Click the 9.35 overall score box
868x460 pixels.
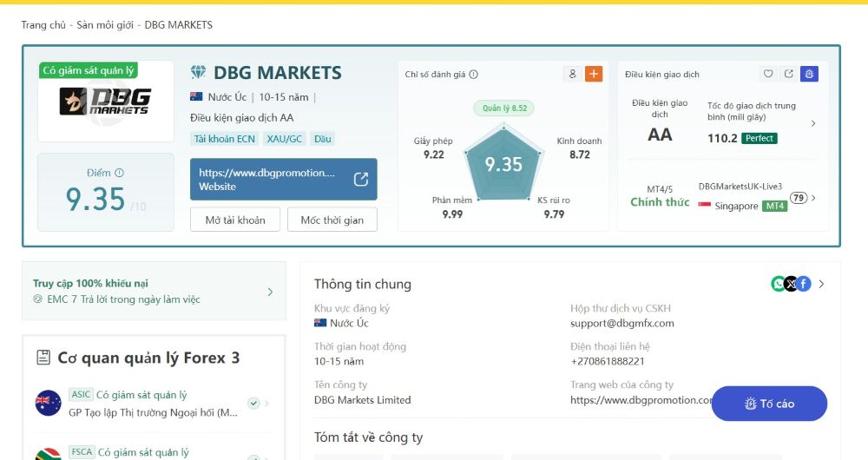(106, 192)
